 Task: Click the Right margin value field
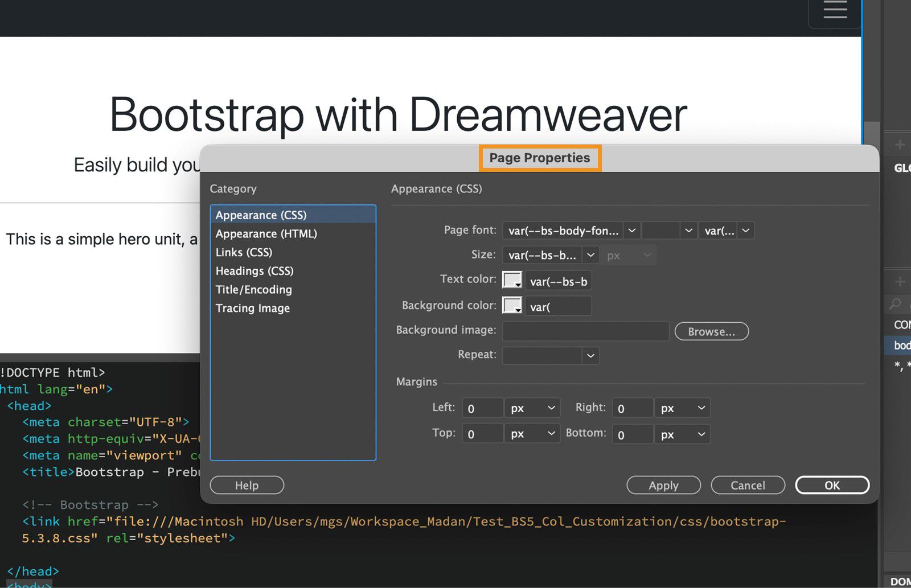[x=633, y=408]
